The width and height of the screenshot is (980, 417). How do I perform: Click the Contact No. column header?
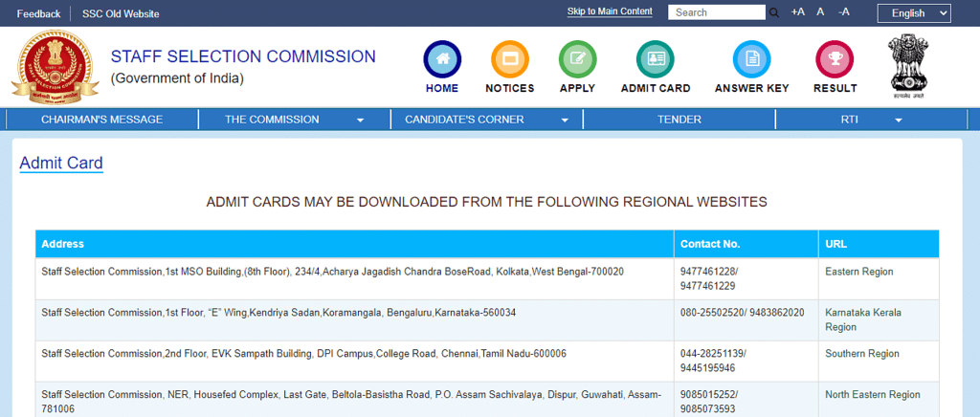pos(746,244)
